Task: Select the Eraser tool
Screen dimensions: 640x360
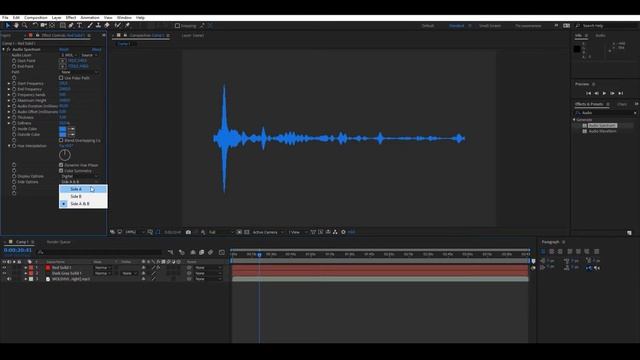Action: (107, 25)
